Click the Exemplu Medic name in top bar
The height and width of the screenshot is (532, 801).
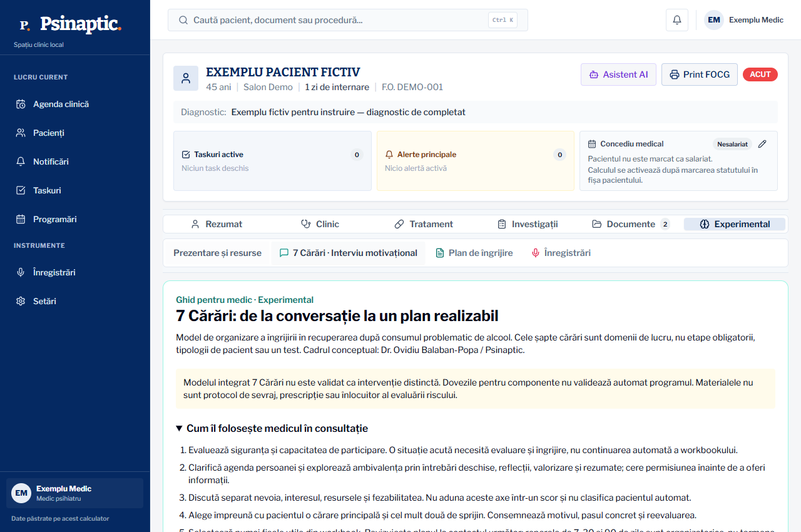click(x=756, y=20)
